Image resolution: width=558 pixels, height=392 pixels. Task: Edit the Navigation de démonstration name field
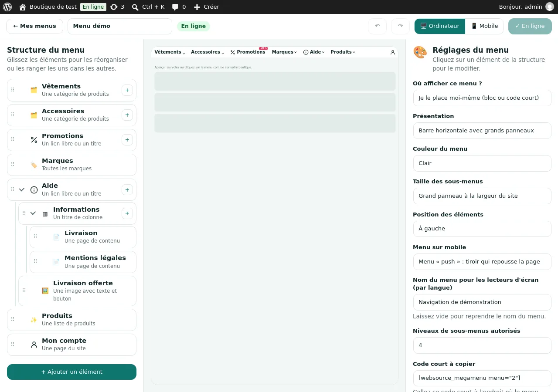[x=482, y=302]
